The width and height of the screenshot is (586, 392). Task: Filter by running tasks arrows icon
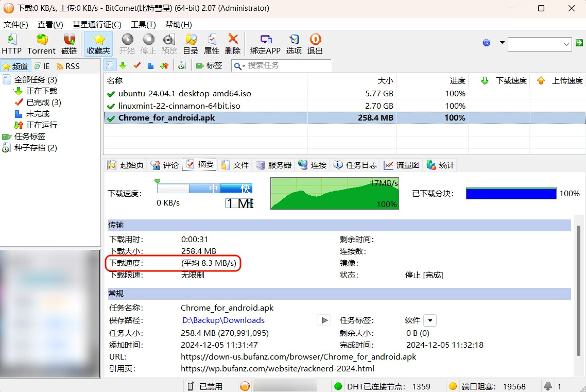coord(164,66)
